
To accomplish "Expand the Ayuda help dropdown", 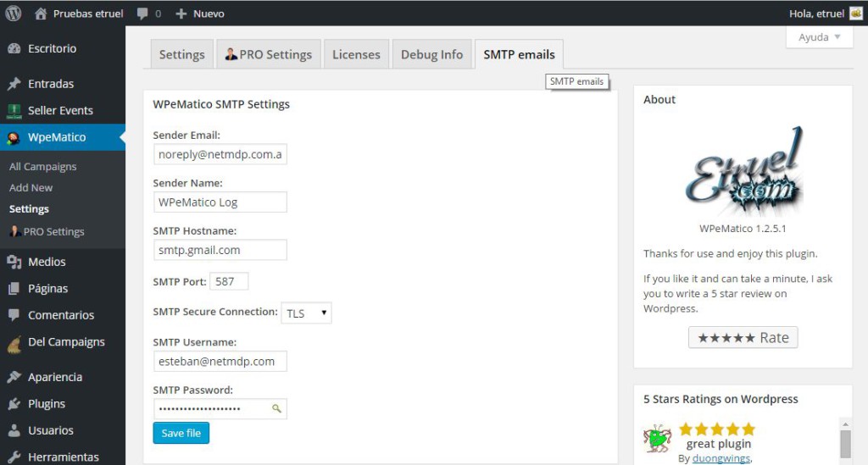I will tap(819, 37).
